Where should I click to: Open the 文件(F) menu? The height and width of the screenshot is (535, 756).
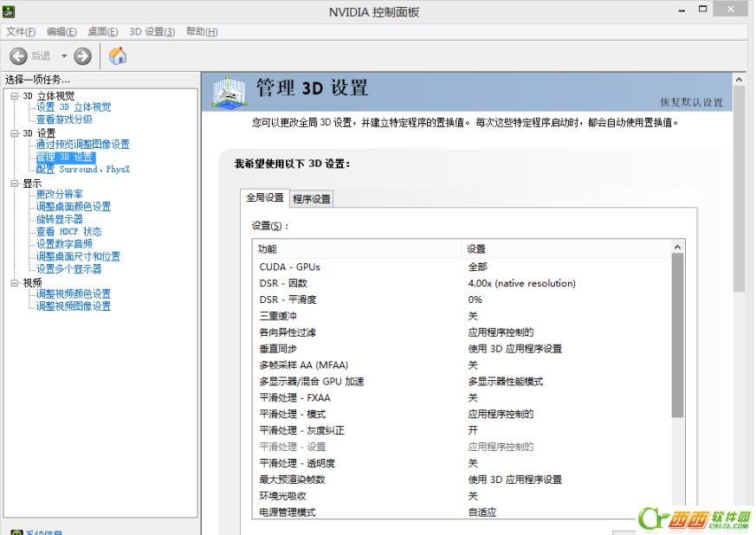coord(21,32)
